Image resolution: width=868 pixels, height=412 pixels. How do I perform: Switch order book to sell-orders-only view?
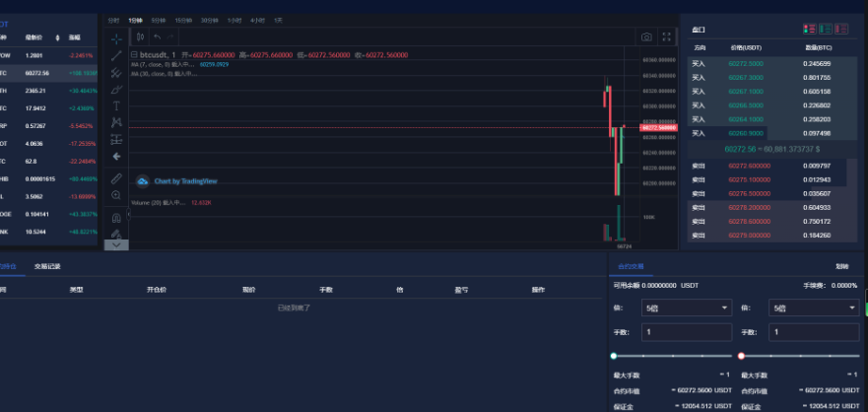842,30
